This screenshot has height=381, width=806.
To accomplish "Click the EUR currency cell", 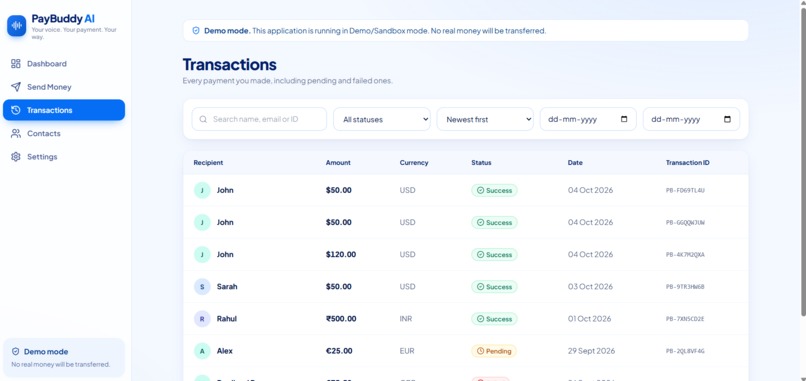I will pos(407,351).
